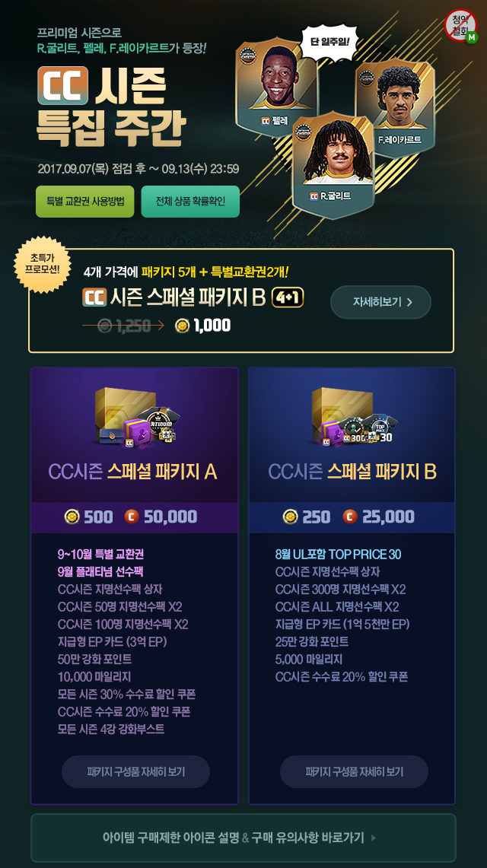Click the CC season logo icon in title

tap(62, 85)
